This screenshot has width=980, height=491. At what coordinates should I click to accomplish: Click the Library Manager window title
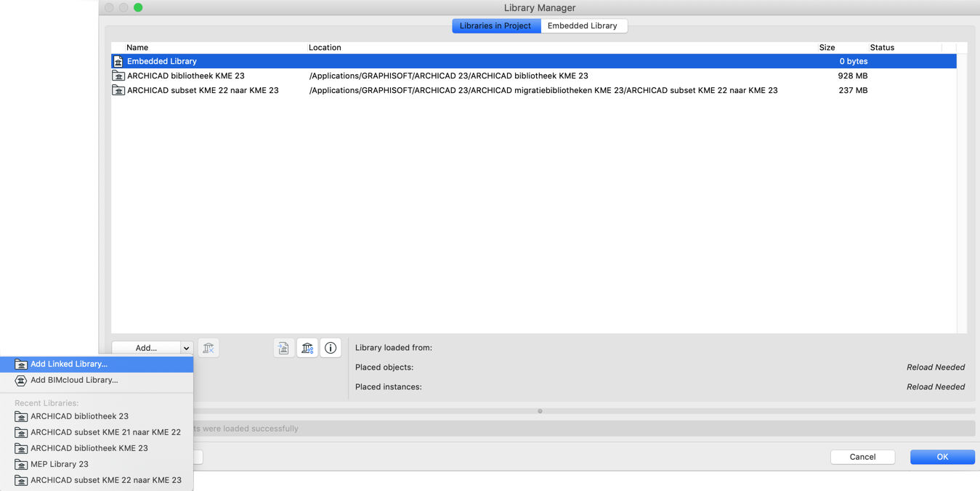[540, 8]
